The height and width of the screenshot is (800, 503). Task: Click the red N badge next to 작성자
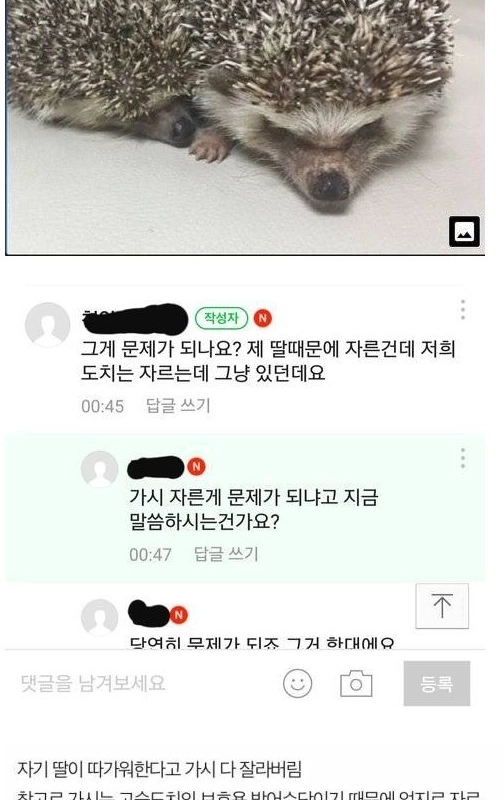click(263, 318)
